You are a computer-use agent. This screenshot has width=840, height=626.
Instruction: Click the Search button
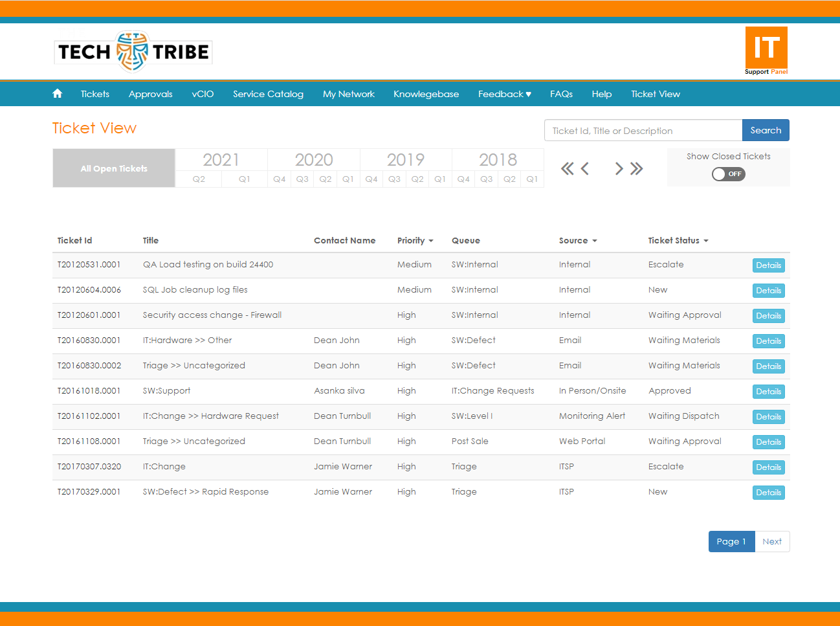point(766,129)
